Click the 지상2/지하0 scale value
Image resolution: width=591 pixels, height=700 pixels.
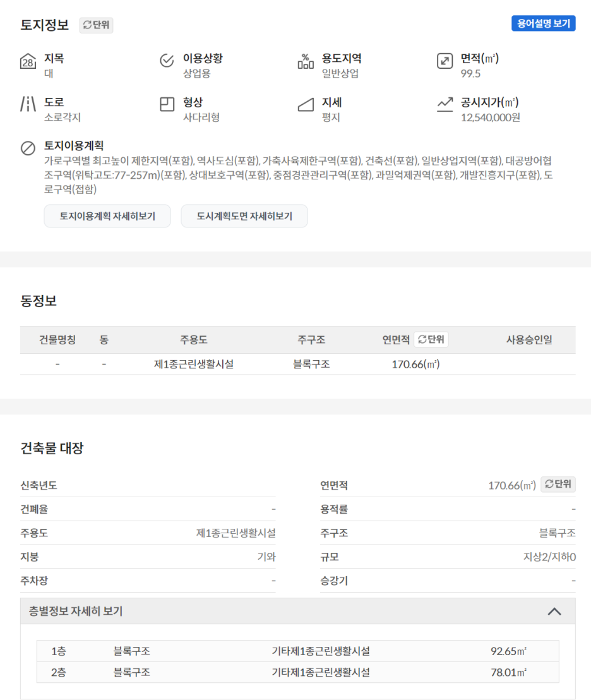pos(549,557)
